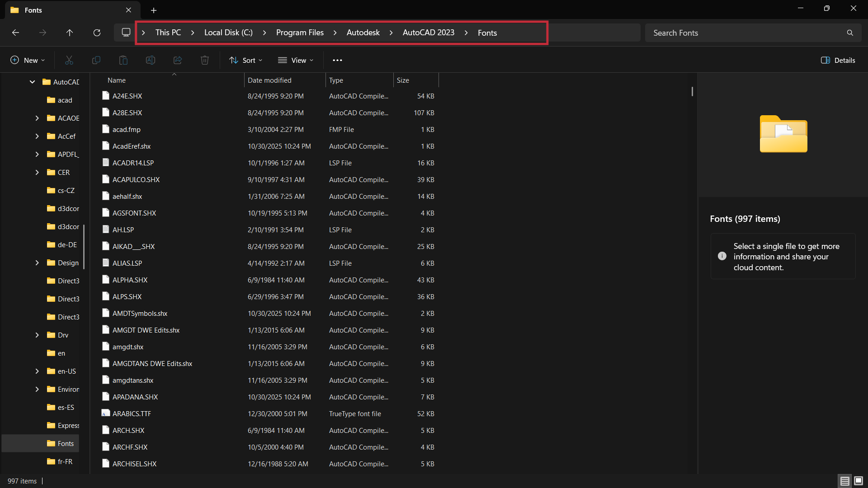Click the Paste clipboard icon

[123, 60]
